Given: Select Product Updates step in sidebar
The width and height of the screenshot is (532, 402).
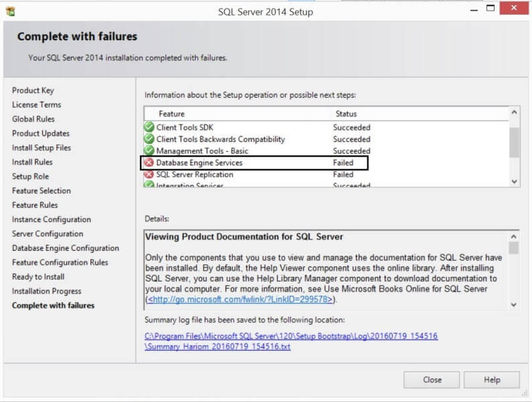Looking at the screenshot, I should point(41,133).
